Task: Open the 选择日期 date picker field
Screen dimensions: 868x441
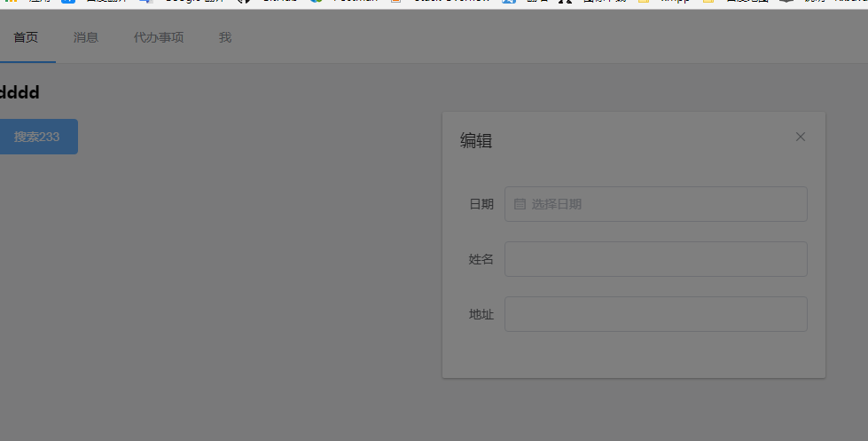Action: pyautogui.click(x=656, y=204)
